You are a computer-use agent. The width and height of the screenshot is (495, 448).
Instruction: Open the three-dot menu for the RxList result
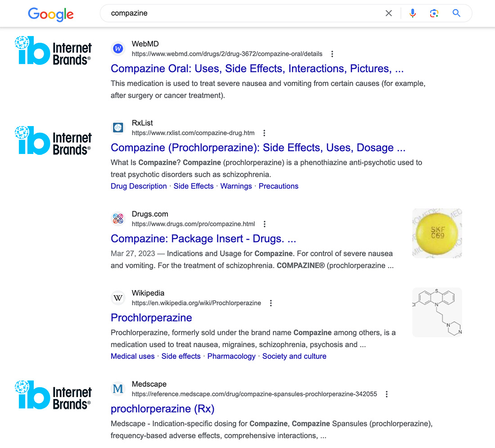(264, 133)
